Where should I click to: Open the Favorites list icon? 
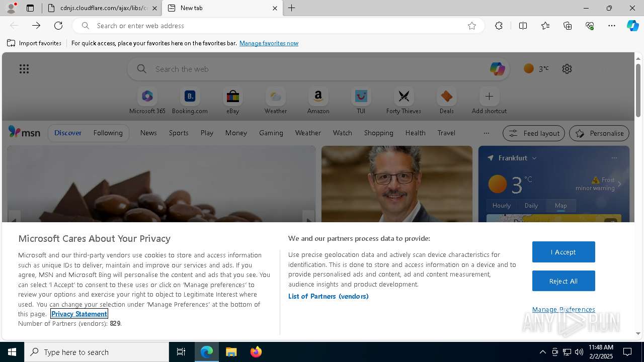(545, 26)
